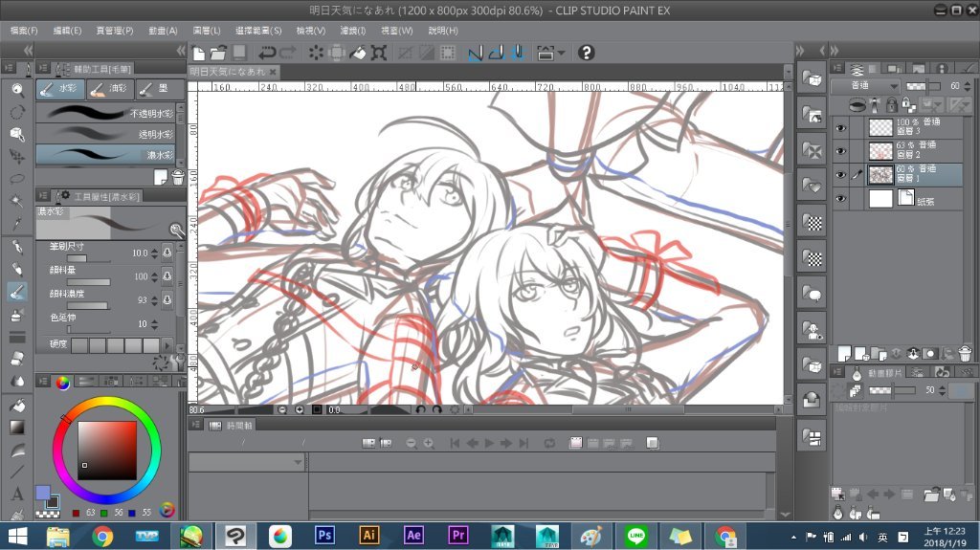Select the Move layer arrows tool

pyautogui.click(x=17, y=156)
